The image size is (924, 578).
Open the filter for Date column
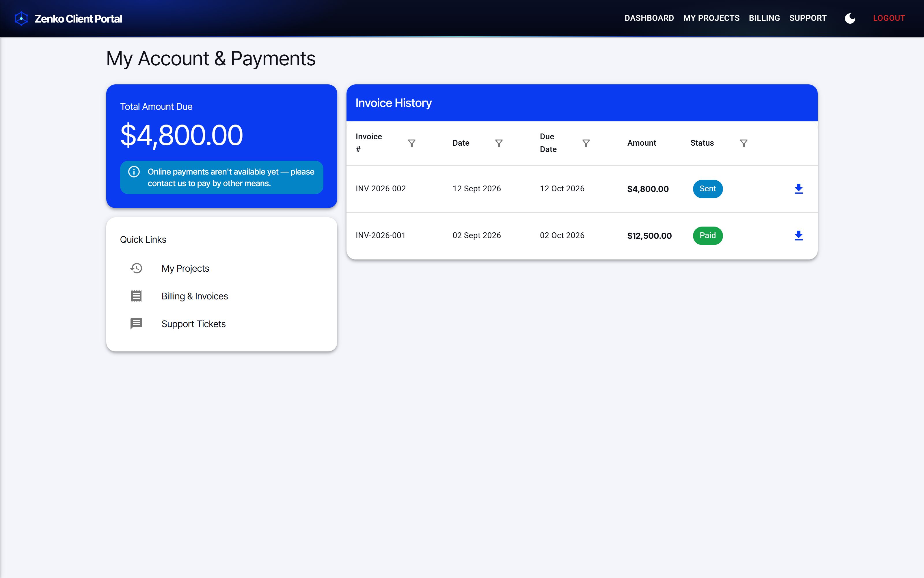click(499, 143)
